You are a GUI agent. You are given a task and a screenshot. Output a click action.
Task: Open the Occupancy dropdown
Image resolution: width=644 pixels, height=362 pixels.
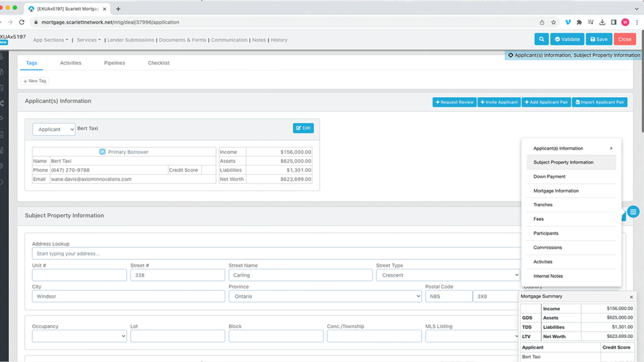pyautogui.click(x=79, y=336)
